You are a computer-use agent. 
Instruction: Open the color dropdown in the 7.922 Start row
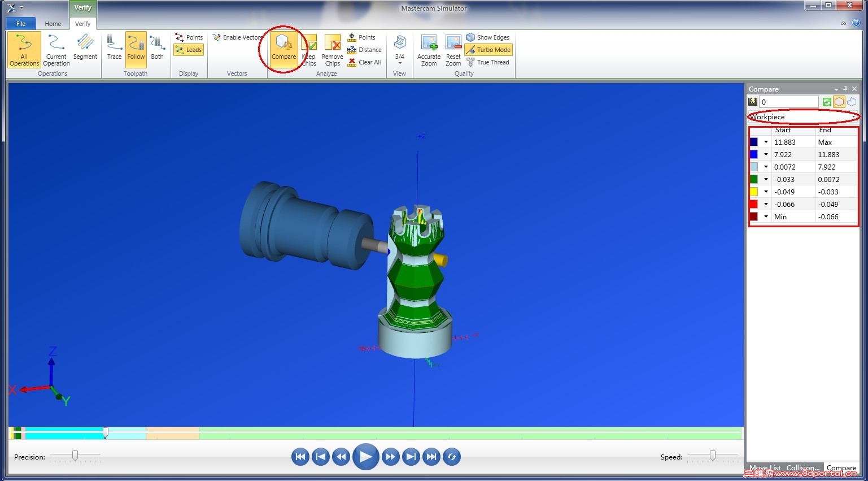pos(766,154)
